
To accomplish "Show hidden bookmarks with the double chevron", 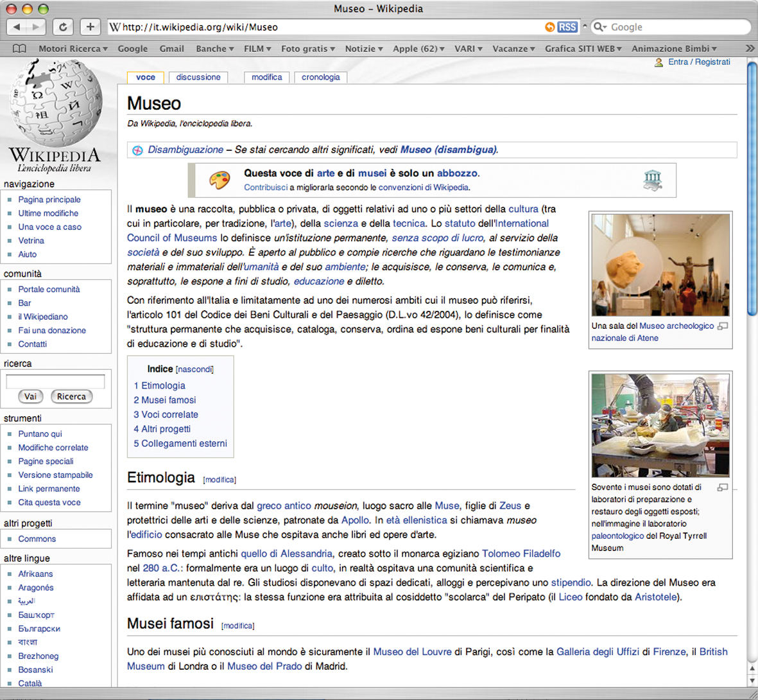I will click(750, 48).
